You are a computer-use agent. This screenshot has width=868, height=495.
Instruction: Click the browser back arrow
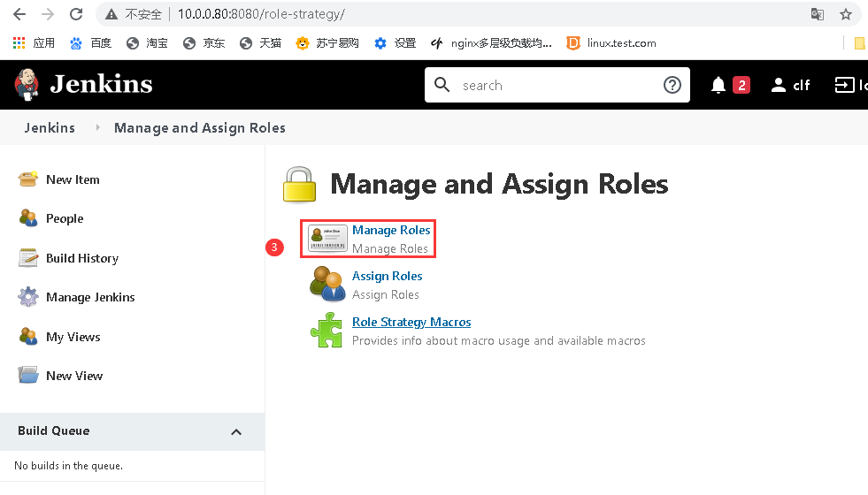tap(19, 14)
